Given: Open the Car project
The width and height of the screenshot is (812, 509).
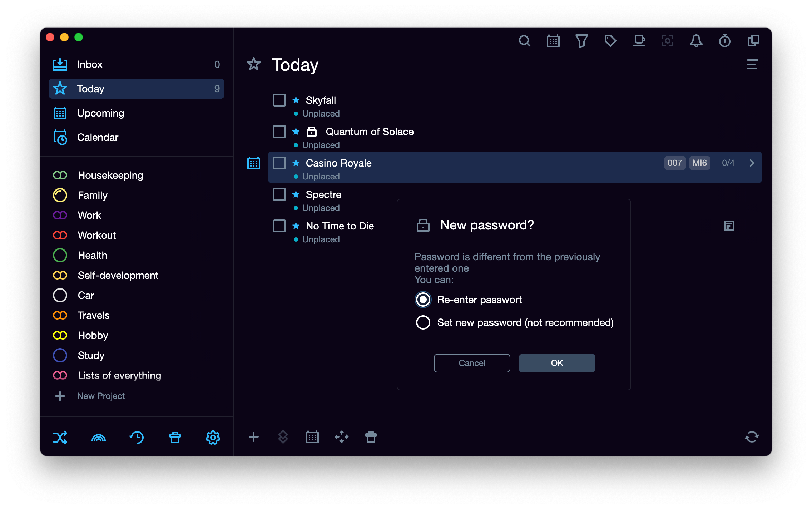Looking at the screenshot, I should point(137,295).
